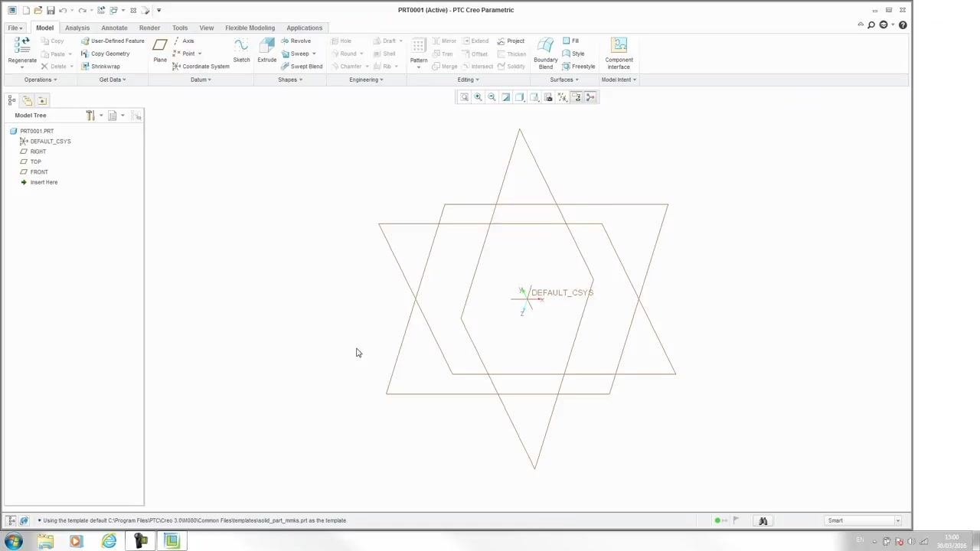Click the Regenerate icon
980x551 pixels.
click(x=22, y=46)
